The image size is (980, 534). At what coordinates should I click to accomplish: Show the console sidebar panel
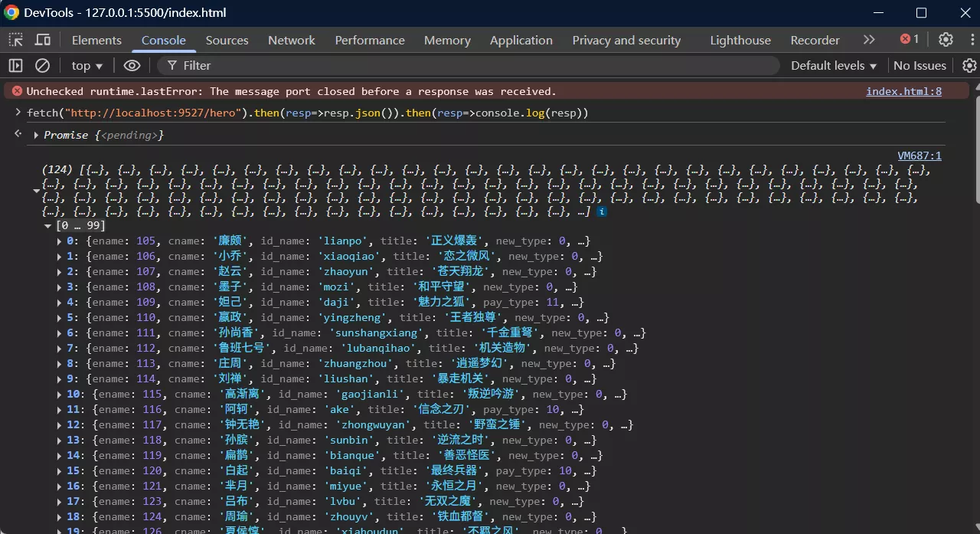[x=16, y=66]
